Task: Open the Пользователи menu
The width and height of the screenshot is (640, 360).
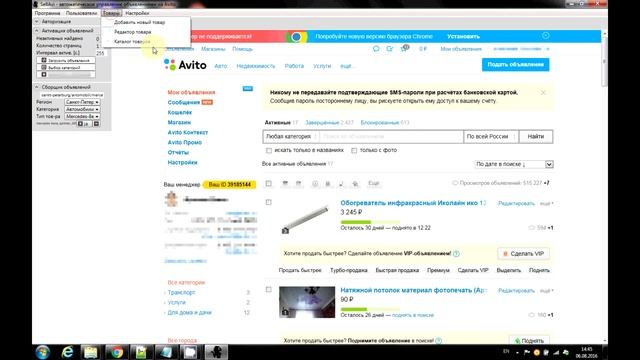Action: [81, 13]
